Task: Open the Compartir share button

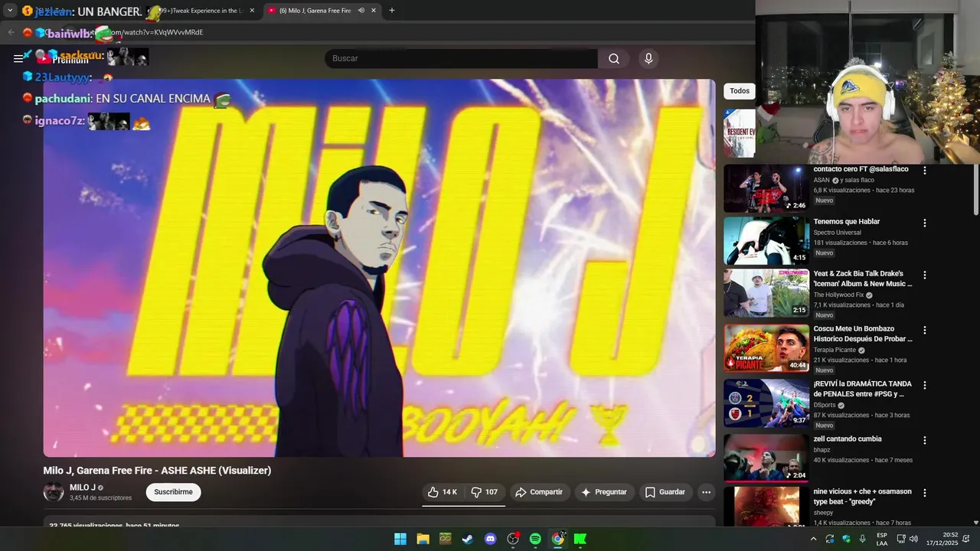Action: [x=539, y=492]
